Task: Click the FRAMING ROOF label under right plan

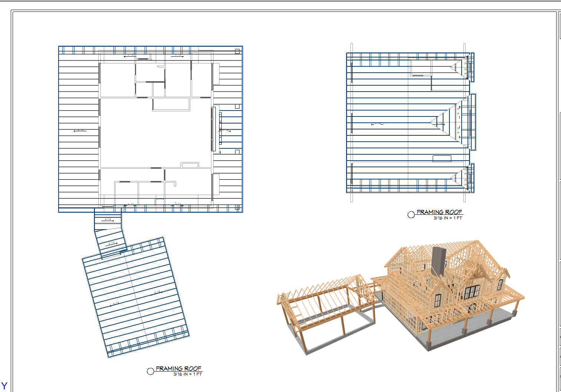Action: point(439,212)
